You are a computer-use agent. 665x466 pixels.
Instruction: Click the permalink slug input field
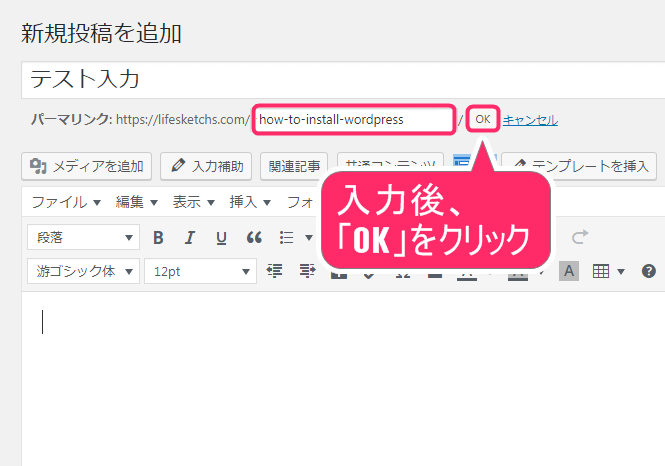pos(353,120)
